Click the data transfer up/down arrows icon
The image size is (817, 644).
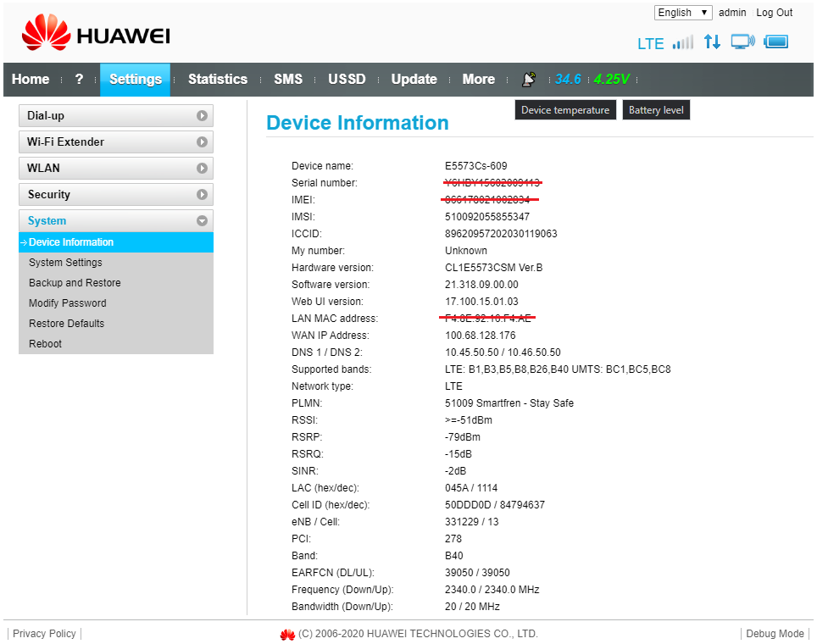tap(712, 42)
